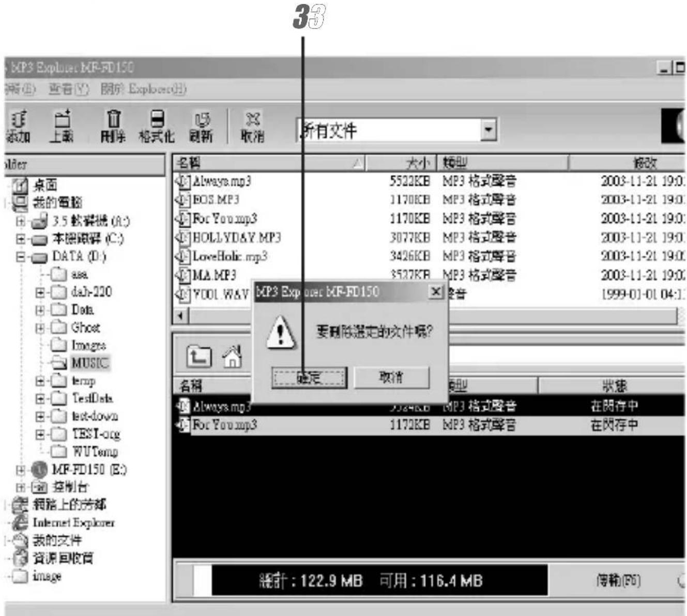Screen dimensions: 687x616
Task: Select the Images folder
Action: click(x=88, y=345)
